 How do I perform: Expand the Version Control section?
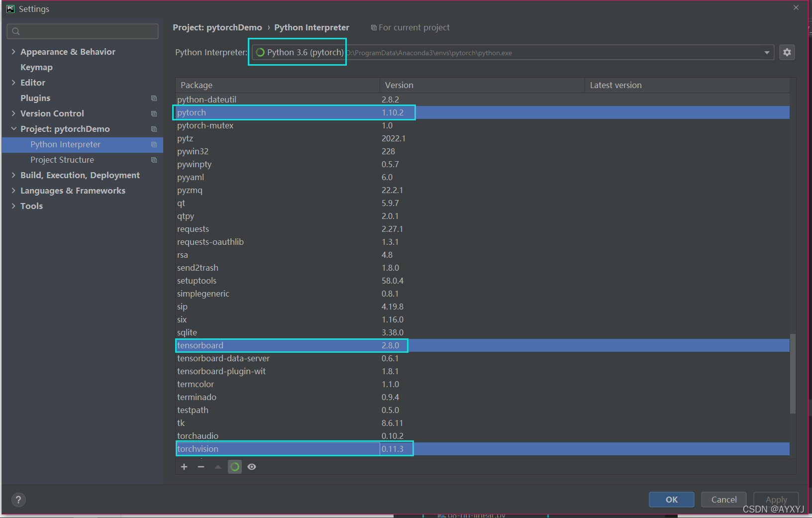pyautogui.click(x=13, y=113)
